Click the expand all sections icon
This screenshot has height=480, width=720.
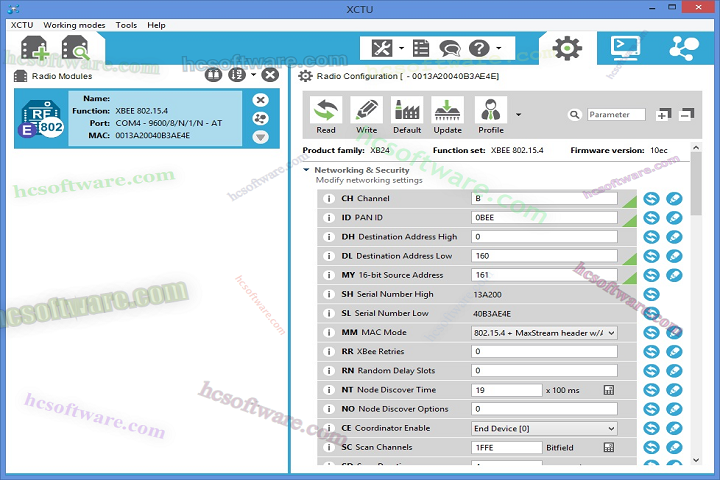[x=664, y=114]
